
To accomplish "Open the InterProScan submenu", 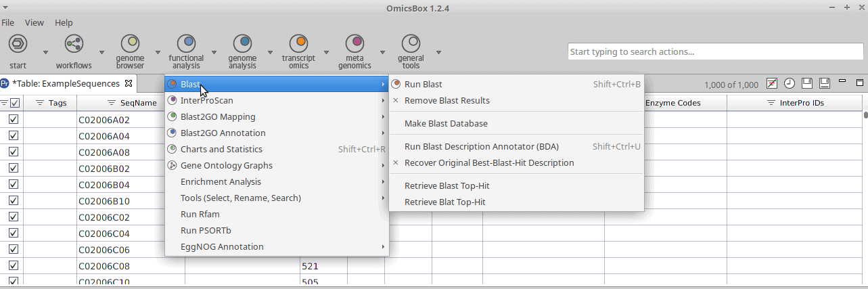I will point(277,100).
